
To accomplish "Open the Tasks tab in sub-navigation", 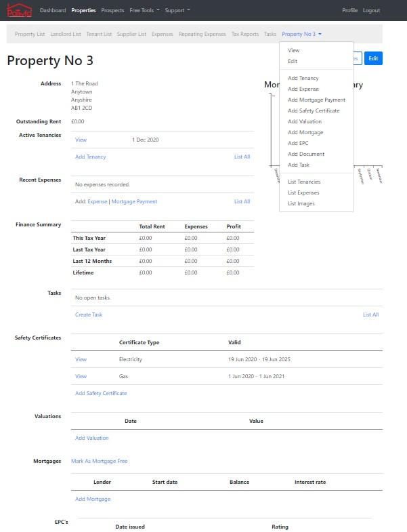I will 270,34.
